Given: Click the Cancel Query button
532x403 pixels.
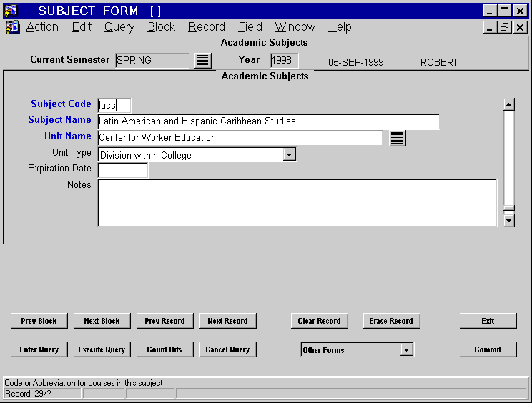Looking at the screenshot, I should coord(227,349).
